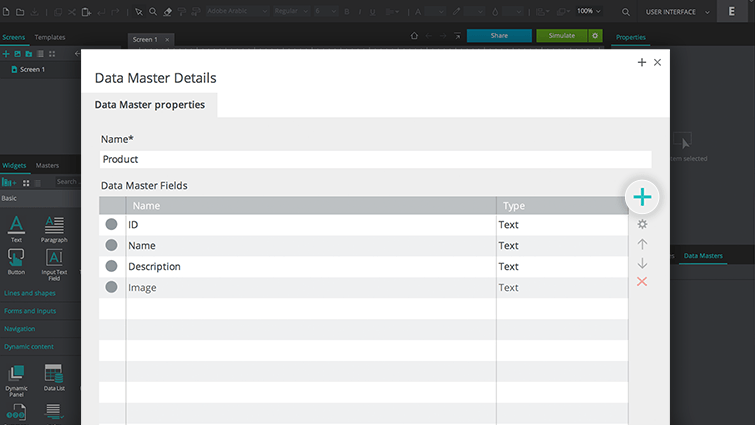The image size is (755, 425).
Task: Add a new data master field
Action: click(642, 198)
